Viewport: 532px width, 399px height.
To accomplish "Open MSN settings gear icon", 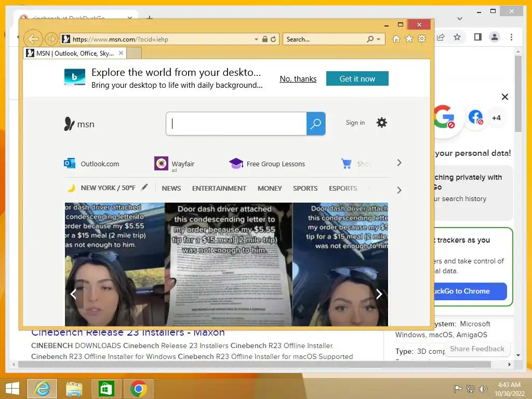I will (382, 123).
